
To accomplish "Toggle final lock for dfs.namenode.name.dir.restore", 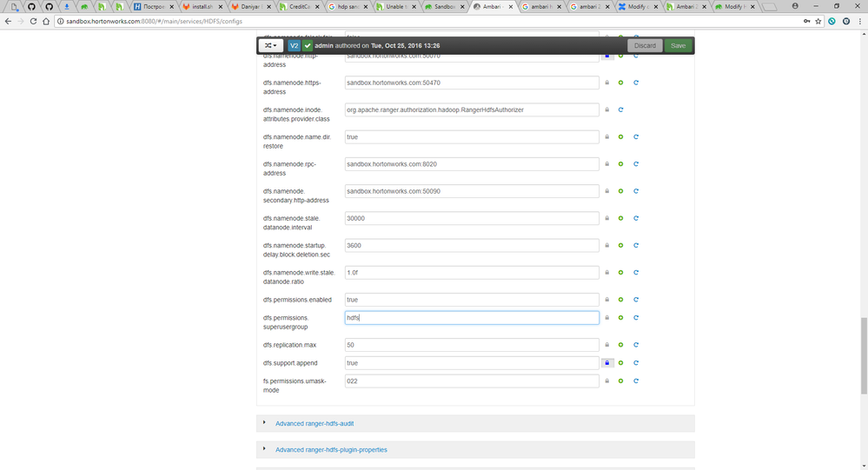I will pyautogui.click(x=606, y=136).
